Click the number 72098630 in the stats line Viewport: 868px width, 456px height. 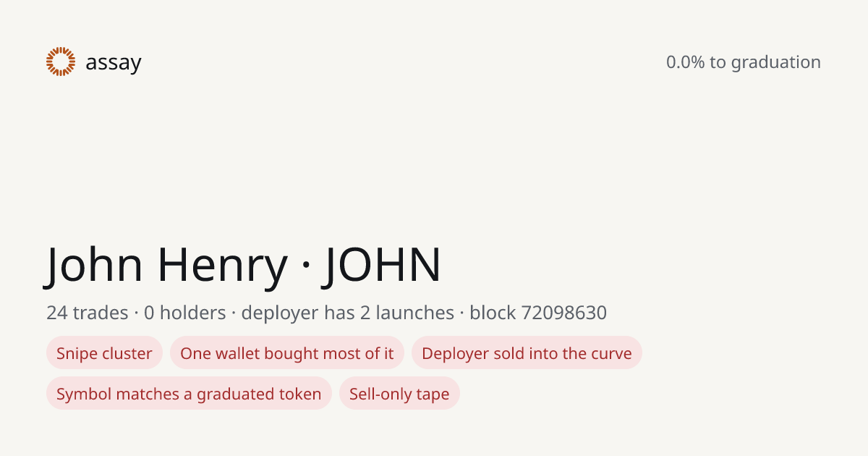[564, 313]
